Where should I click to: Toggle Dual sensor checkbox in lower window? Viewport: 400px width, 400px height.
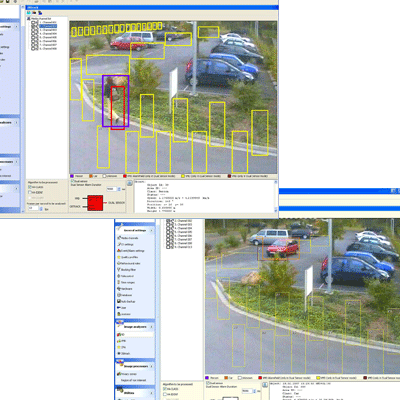pos(208,383)
